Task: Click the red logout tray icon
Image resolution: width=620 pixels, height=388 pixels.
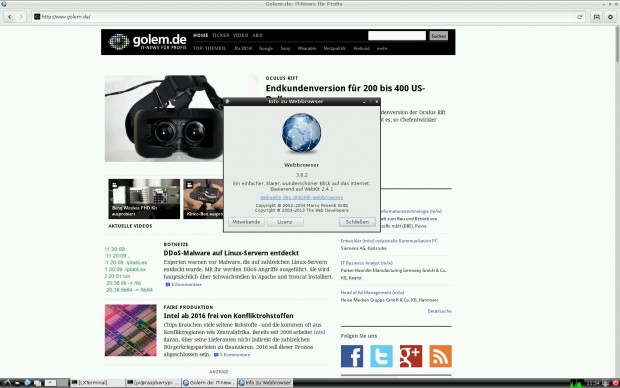Action: point(615,382)
